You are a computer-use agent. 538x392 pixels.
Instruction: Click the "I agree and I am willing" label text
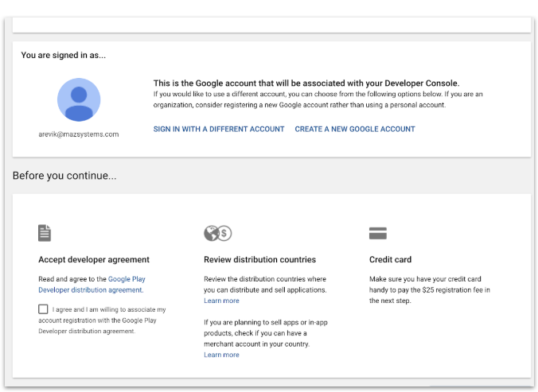(102, 320)
